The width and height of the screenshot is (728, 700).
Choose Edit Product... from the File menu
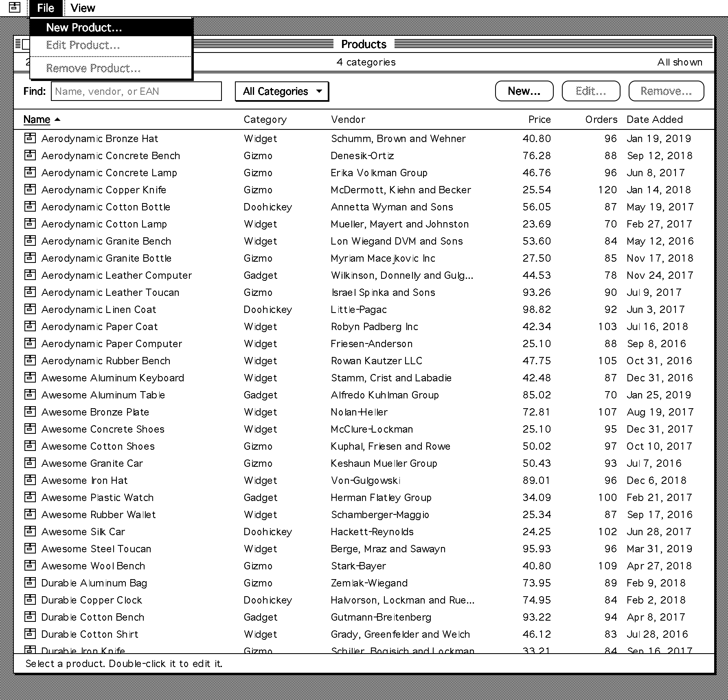pyautogui.click(x=111, y=45)
